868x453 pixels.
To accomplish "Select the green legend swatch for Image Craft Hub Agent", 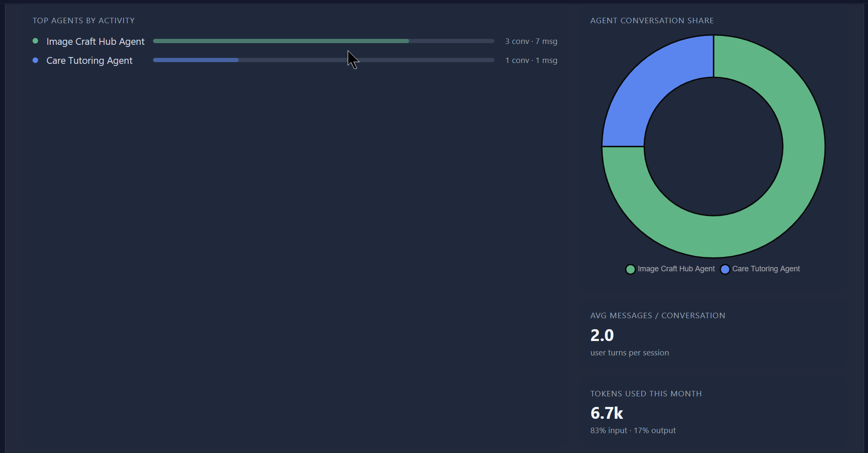I will click(630, 269).
